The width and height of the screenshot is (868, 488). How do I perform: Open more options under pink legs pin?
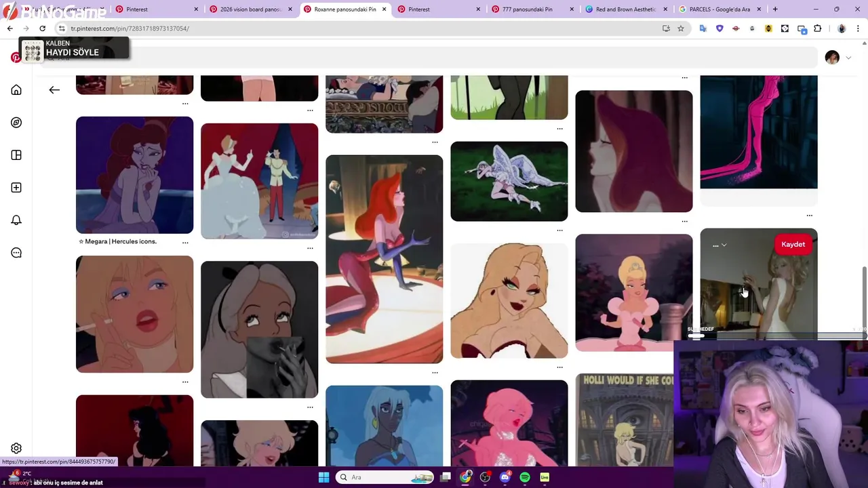point(809,216)
